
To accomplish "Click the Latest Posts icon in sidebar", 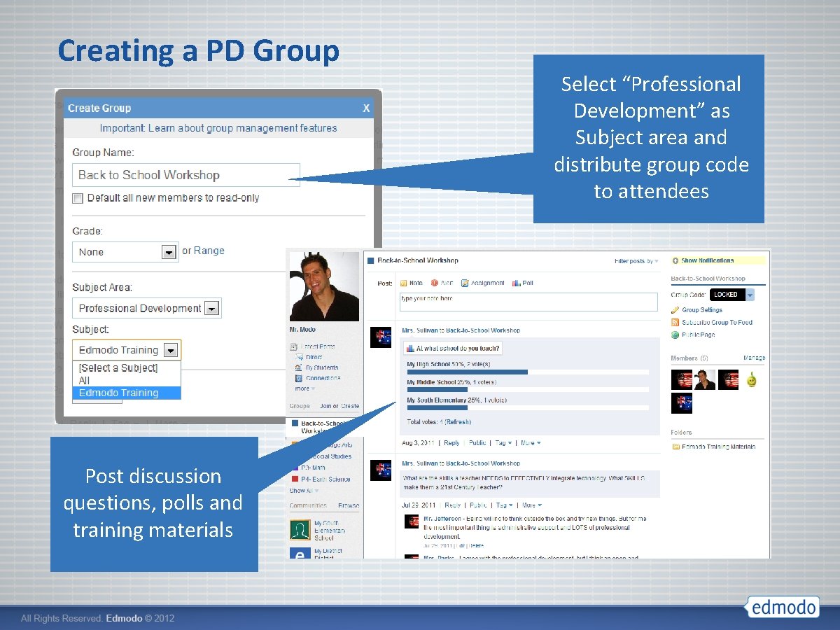I will (294, 346).
